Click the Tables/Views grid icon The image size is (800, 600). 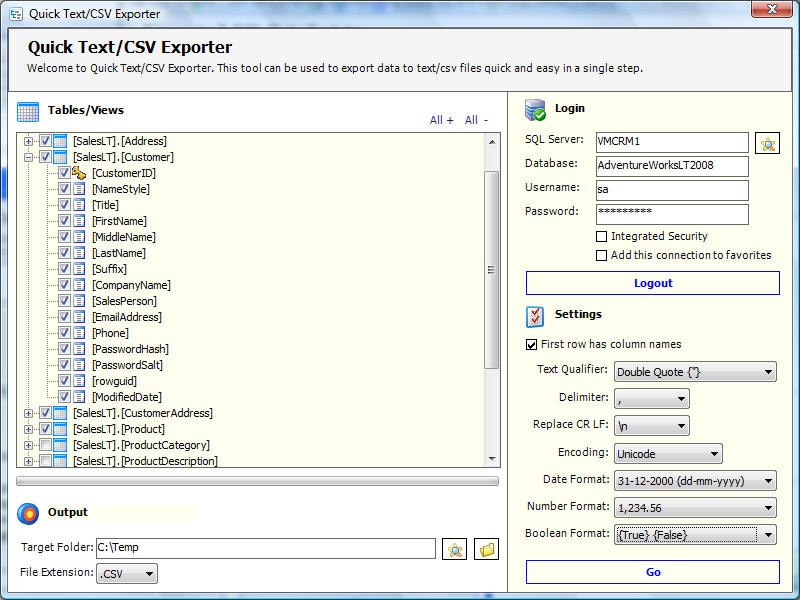point(28,112)
